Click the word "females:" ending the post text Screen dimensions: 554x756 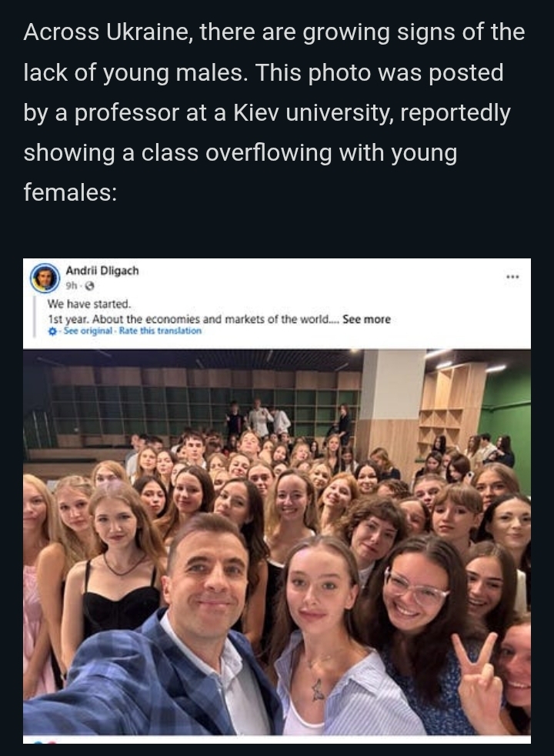pos(70,193)
